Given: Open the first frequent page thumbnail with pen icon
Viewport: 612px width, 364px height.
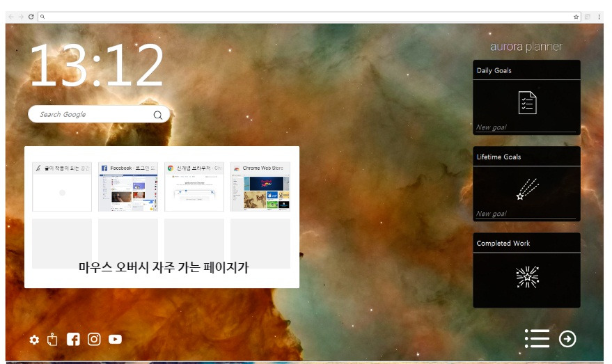Looking at the screenshot, I should (x=62, y=187).
